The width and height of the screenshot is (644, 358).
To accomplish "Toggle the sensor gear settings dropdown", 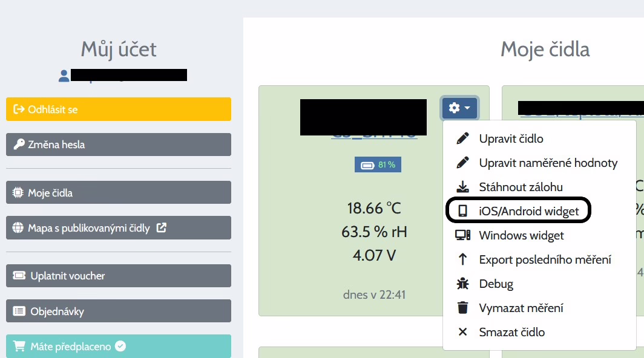I will tap(460, 108).
